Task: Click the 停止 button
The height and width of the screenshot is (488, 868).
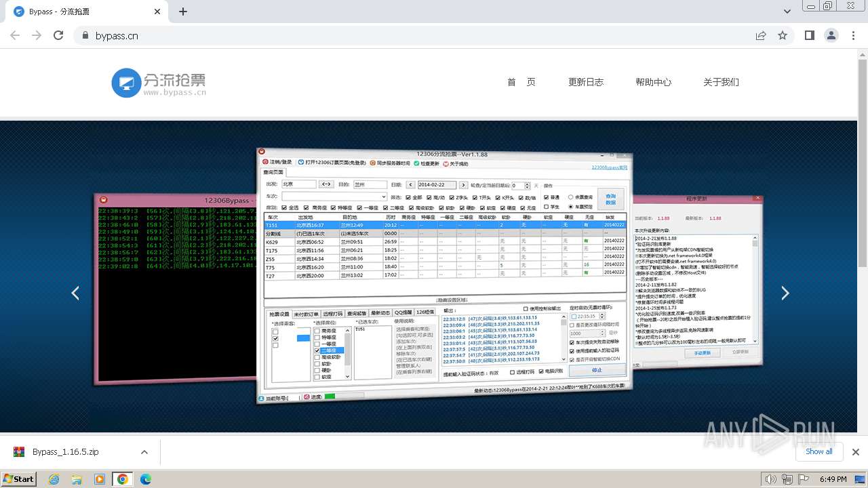Action: (597, 370)
